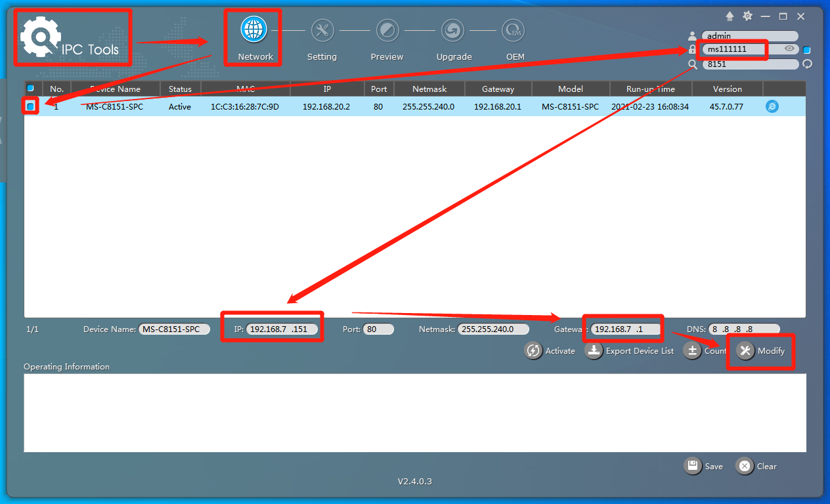Sort by the Version column header
830x504 pixels.
point(728,89)
